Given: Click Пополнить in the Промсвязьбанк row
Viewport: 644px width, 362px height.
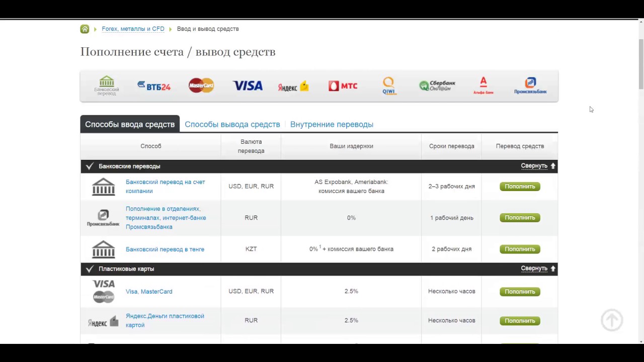Looking at the screenshot, I should [520, 218].
